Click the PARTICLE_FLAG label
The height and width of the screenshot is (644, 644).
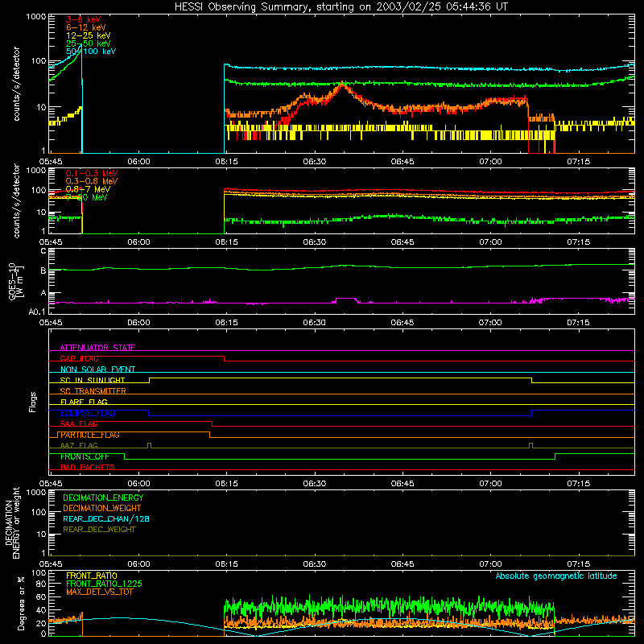click(90, 435)
